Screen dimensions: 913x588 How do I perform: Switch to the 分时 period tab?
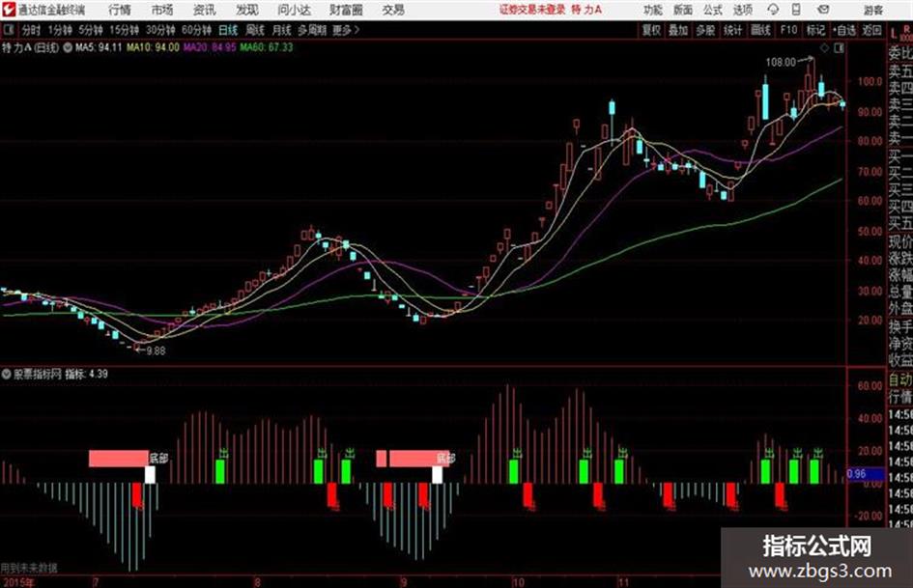31,30
